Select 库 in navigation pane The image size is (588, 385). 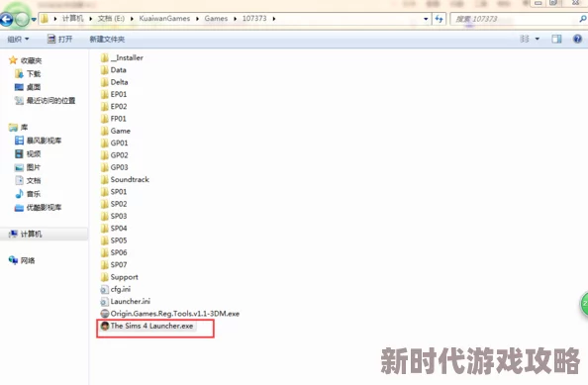(x=19, y=128)
